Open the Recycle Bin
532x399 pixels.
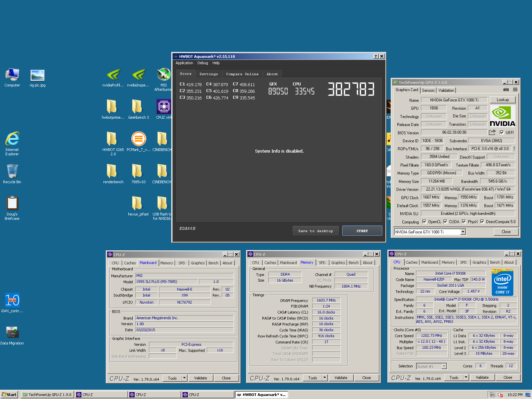click(12, 174)
